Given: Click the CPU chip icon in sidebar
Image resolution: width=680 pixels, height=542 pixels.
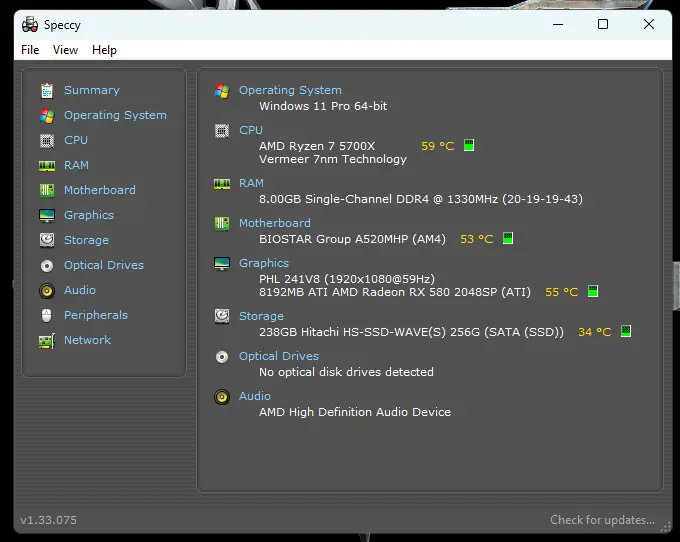Looking at the screenshot, I should 47,141.
